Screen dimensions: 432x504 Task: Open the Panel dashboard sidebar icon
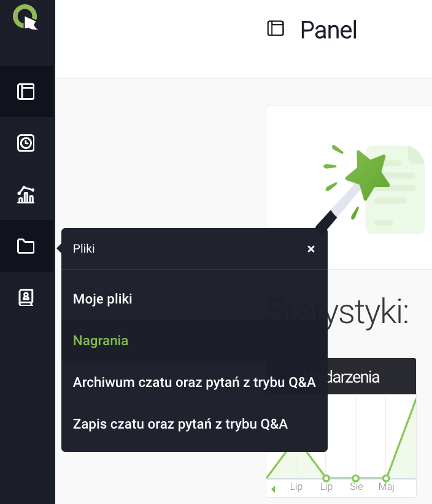pos(26,91)
